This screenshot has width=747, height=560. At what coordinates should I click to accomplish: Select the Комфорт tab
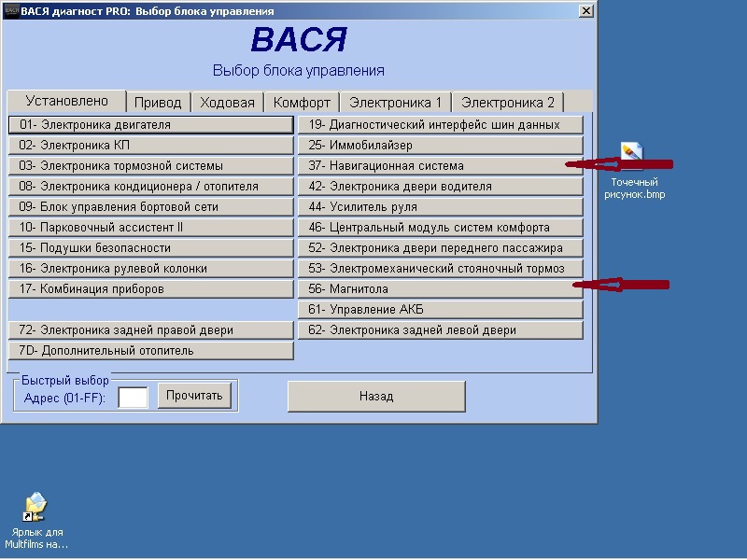pyautogui.click(x=302, y=103)
